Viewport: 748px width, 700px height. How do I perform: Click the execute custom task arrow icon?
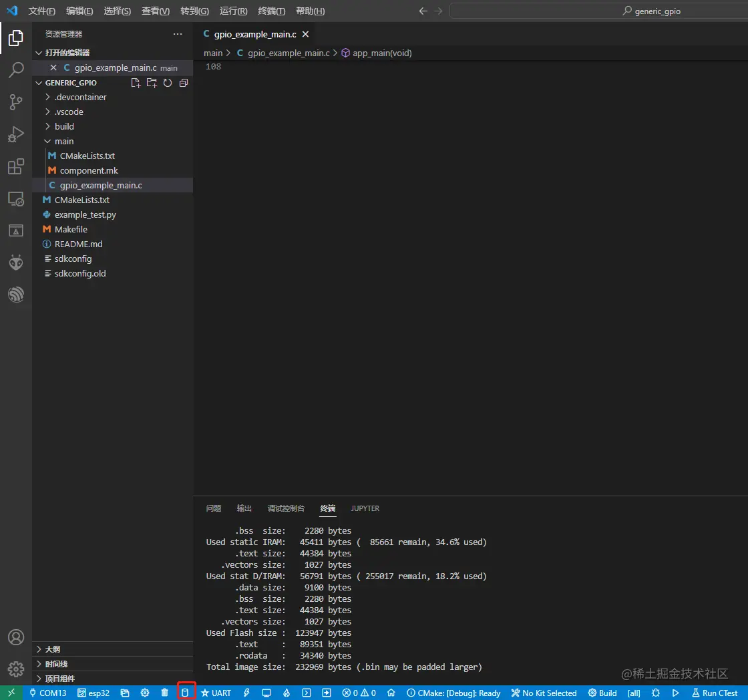click(x=327, y=693)
